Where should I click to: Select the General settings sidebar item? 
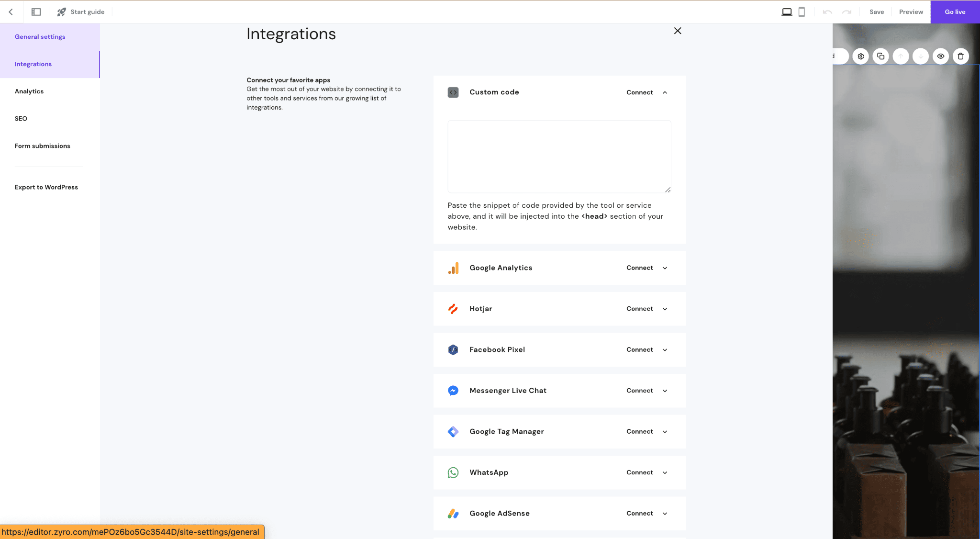tap(40, 36)
